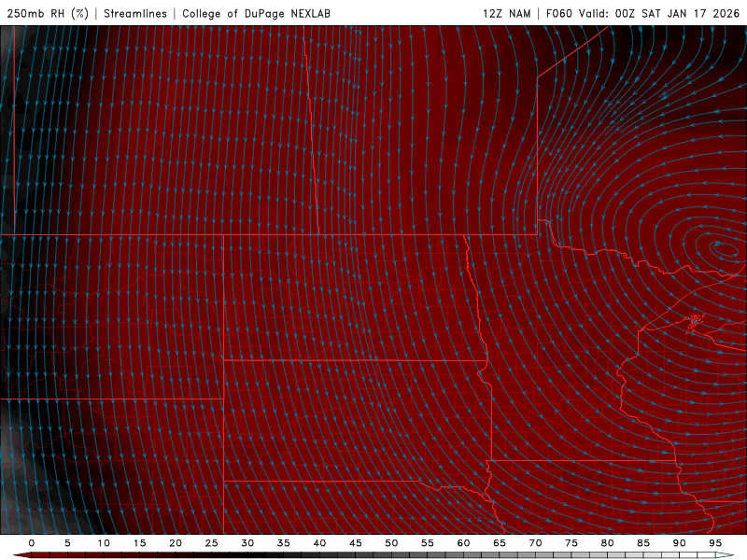Select the 30 label on the color scale
Viewport: 747px width, 560px height.
[x=247, y=543]
